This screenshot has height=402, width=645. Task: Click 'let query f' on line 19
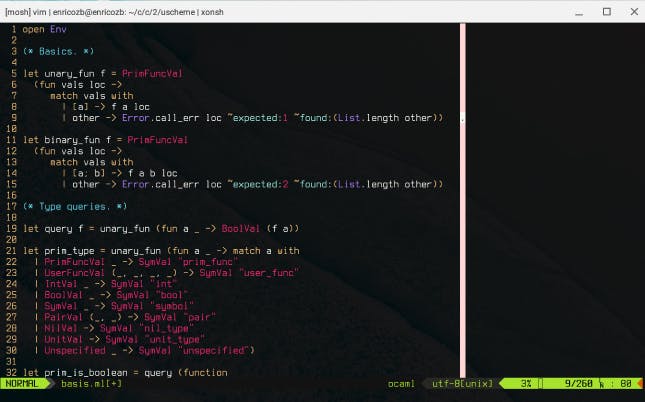[x=53, y=229]
